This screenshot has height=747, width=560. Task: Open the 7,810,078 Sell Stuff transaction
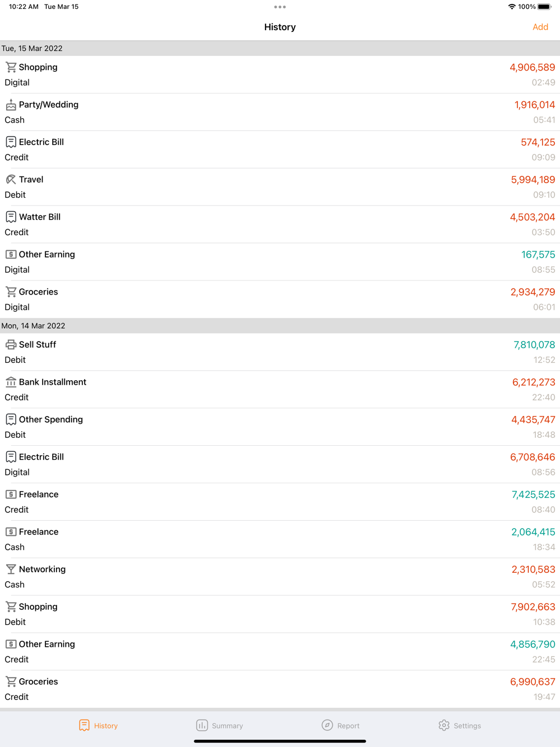point(280,352)
